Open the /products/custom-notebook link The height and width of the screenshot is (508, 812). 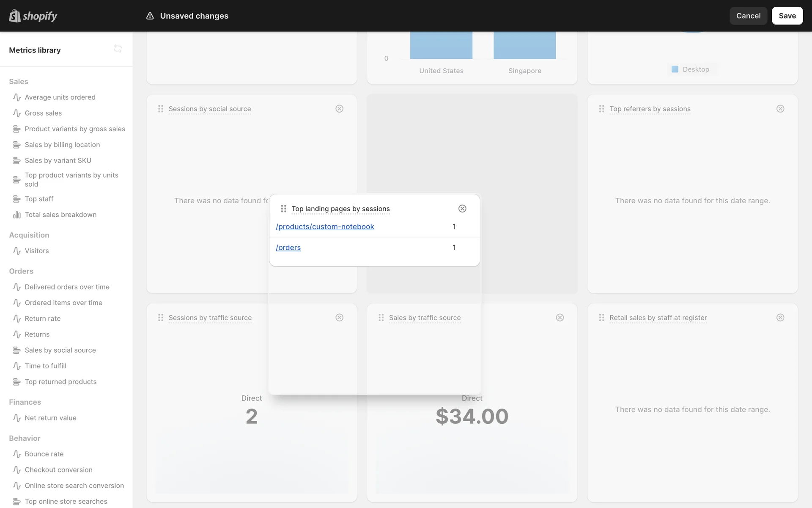(325, 227)
